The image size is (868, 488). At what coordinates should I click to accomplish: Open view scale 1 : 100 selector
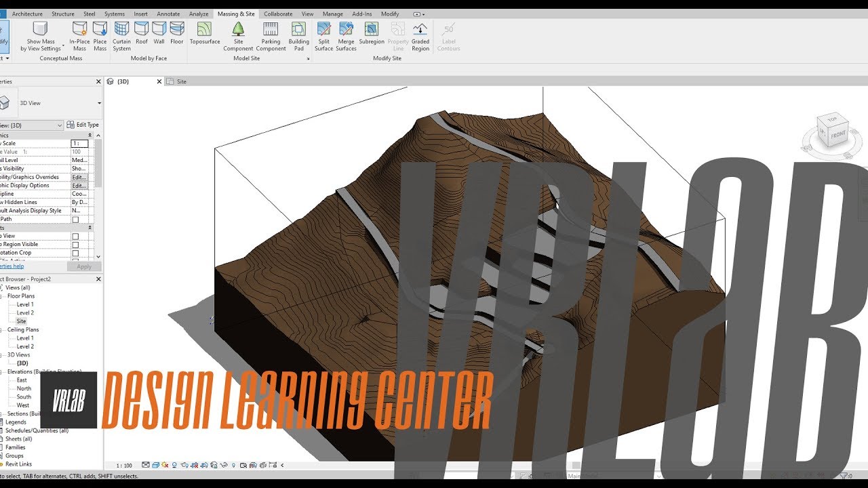[124, 466]
